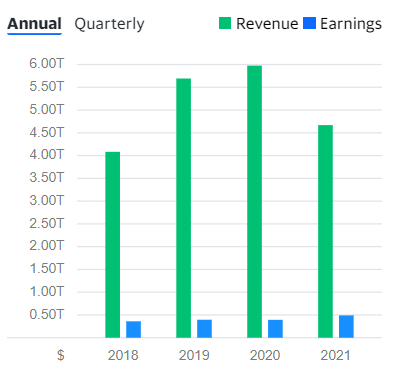Select the 2019 blue earnings bar
The image size is (405, 384).
[204, 329]
